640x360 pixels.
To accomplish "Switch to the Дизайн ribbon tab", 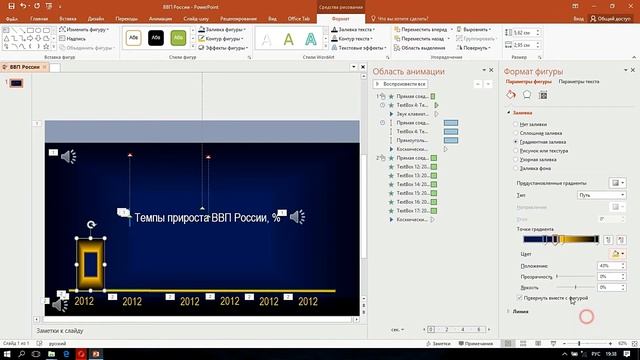I will click(x=96, y=19).
